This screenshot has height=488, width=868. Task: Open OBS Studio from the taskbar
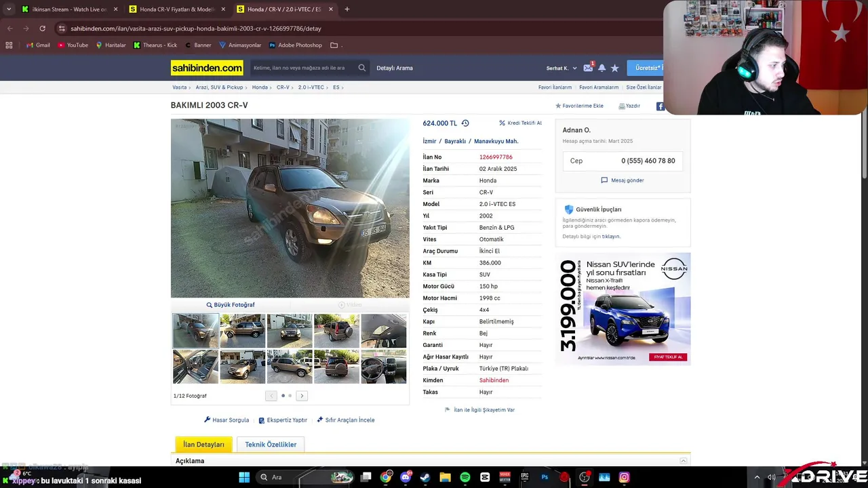tap(585, 477)
